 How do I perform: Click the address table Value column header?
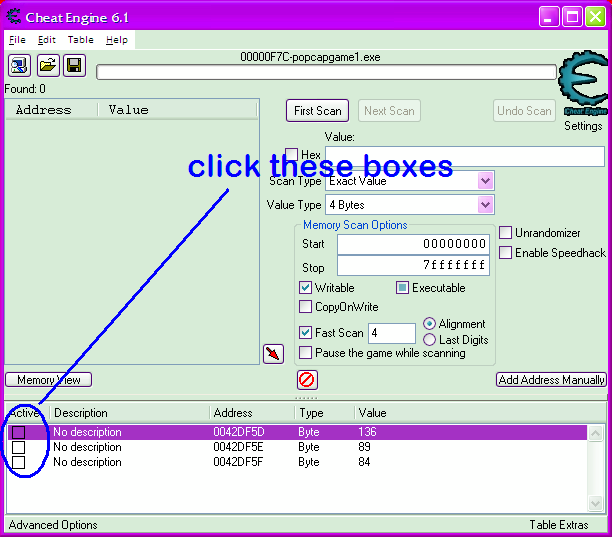(x=372, y=413)
